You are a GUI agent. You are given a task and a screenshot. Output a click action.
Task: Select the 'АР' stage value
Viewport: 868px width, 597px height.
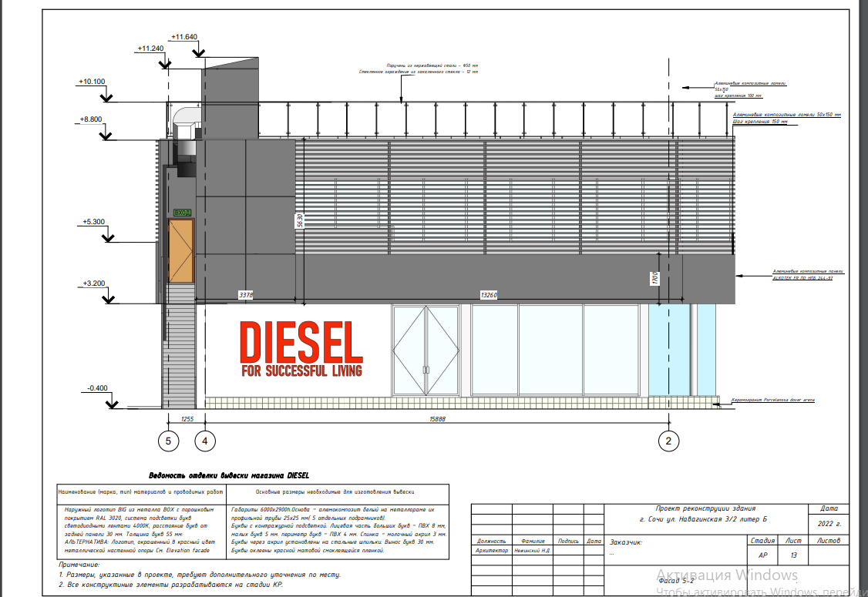762,555
